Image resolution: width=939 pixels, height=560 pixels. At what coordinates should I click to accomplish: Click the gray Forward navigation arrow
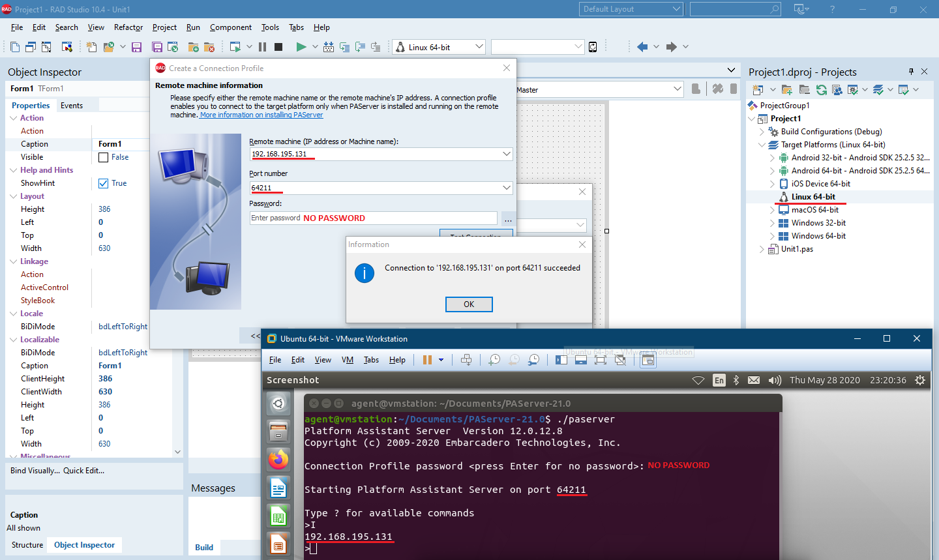coord(671,47)
